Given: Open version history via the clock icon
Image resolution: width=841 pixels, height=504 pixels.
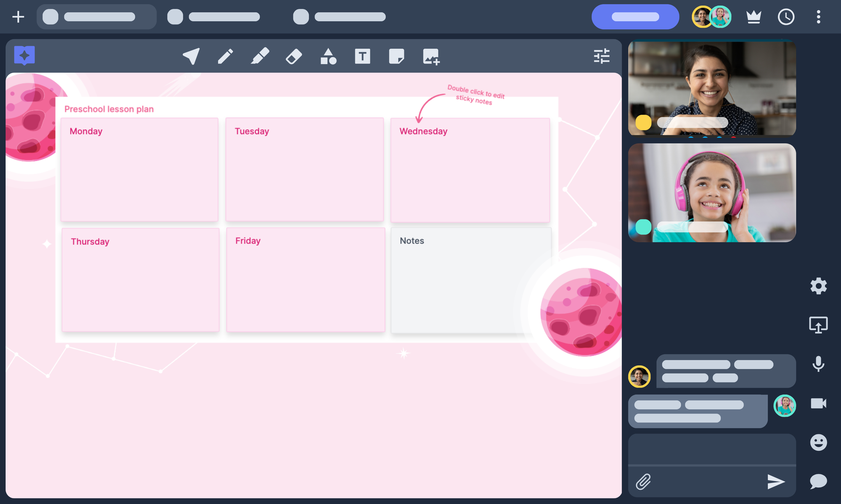Looking at the screenshot, I should [x=786, y=17].
